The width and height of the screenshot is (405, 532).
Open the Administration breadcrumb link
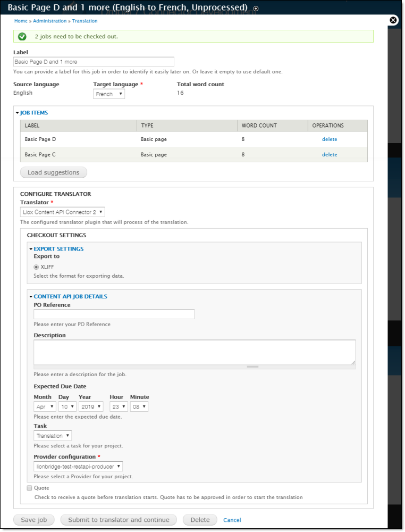pyautogui.click(x=49, y=21)
